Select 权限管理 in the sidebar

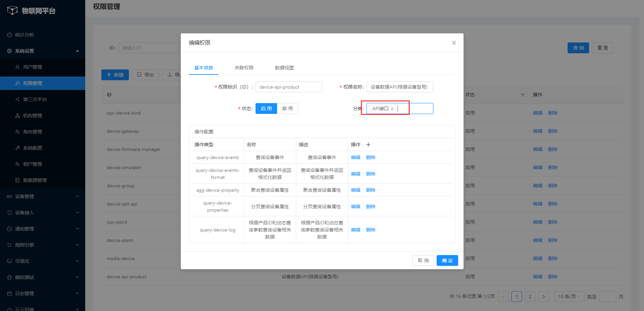coord(42,83)
